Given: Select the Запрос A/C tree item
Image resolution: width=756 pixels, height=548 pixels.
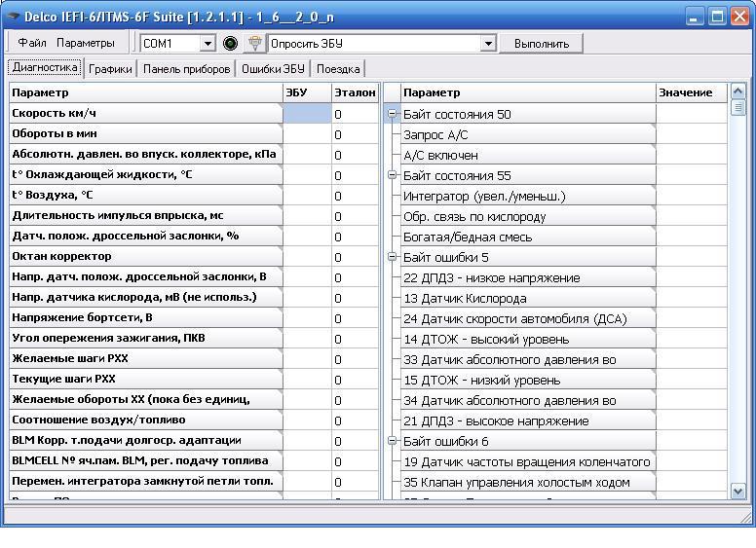Looking at the screenshot, I should coord(528,135).
